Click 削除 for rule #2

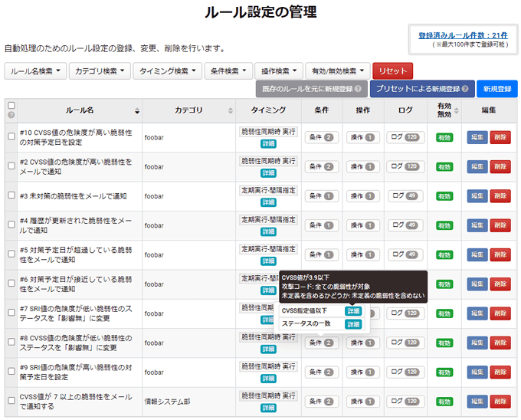[x=500, y=166]
